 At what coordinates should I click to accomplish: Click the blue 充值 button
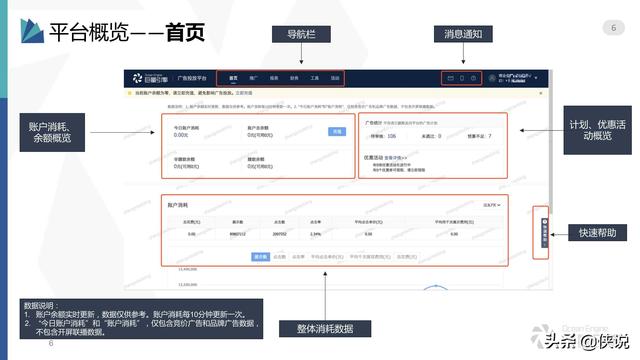click(337, 131)
